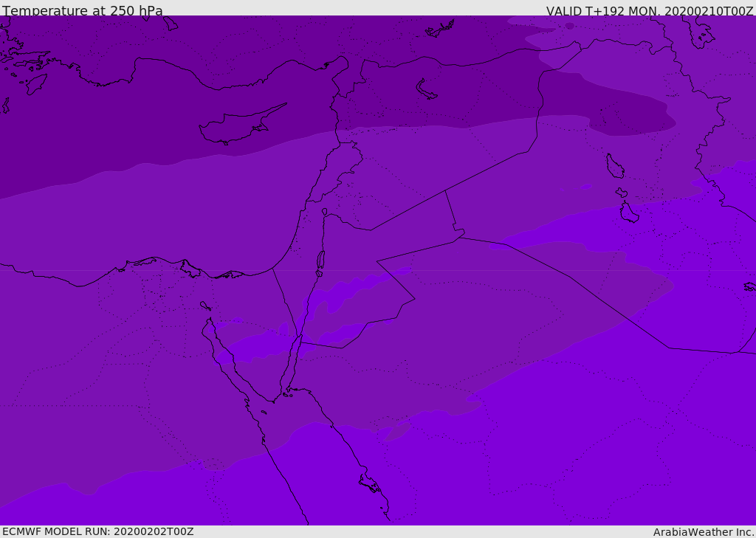Click the 'VALID T+192 MON. 20200210T00Z' label
The width and height of the screenshot is (756, 538).
[650, 10]
